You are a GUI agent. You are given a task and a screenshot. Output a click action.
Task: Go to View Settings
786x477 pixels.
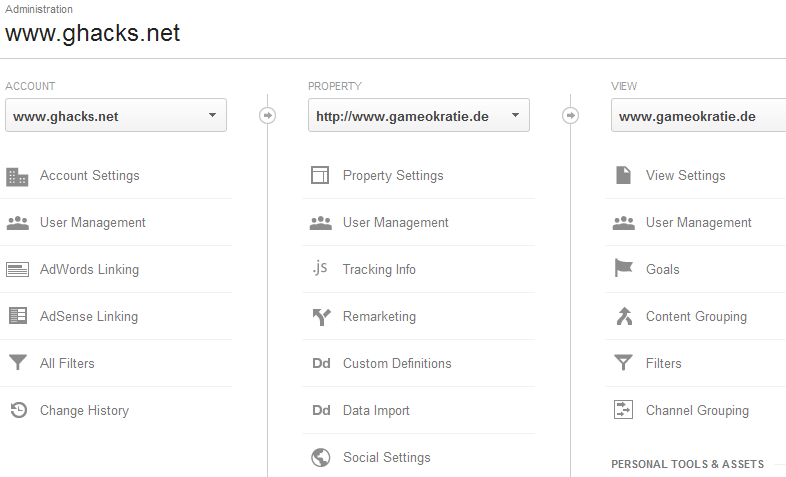[x=686, y=176]
